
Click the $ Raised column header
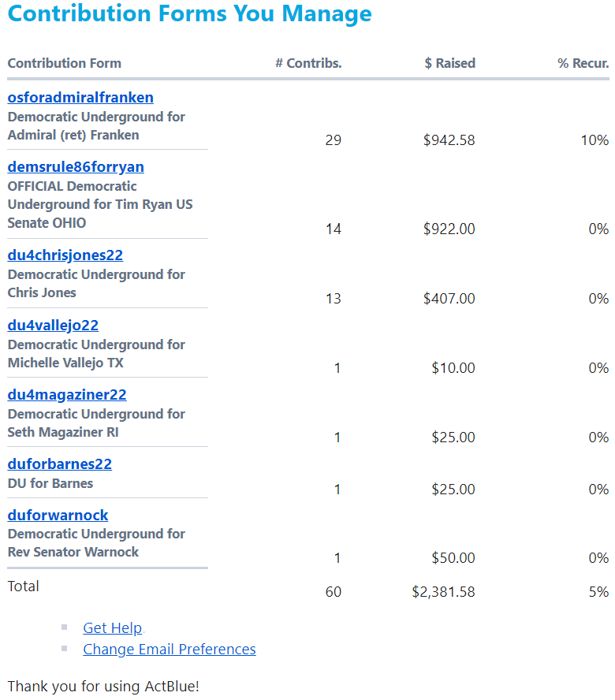(x=449, y=63)
